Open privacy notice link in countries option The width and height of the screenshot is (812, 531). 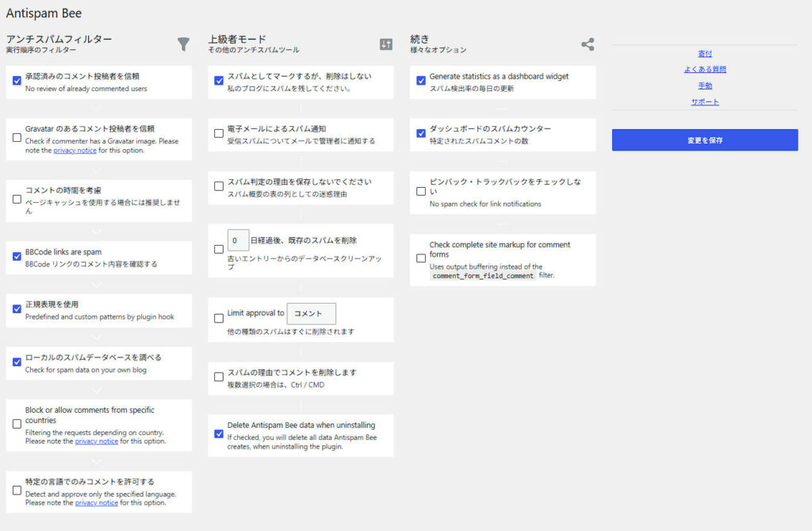click(x=97, y=441)
